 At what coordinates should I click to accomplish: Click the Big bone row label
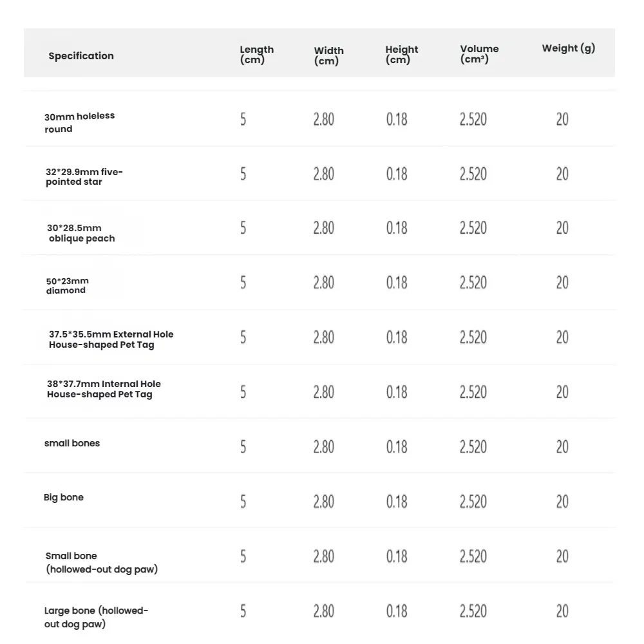coord(64,497)
